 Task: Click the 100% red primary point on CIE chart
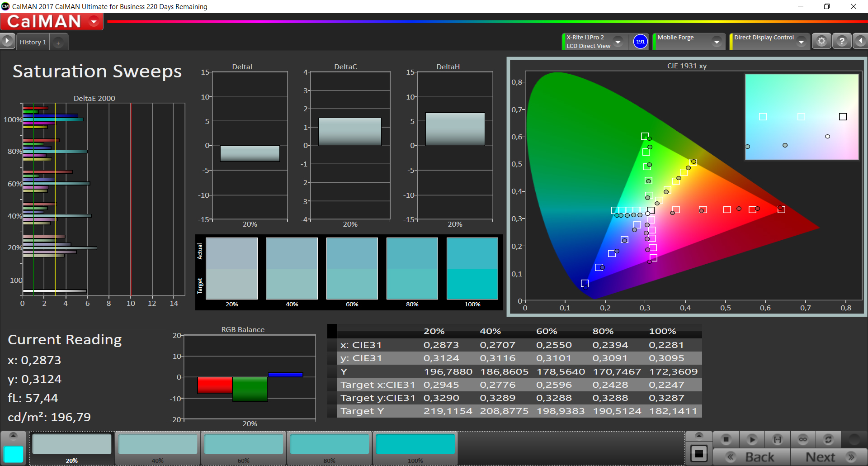(x=780, y=208)
